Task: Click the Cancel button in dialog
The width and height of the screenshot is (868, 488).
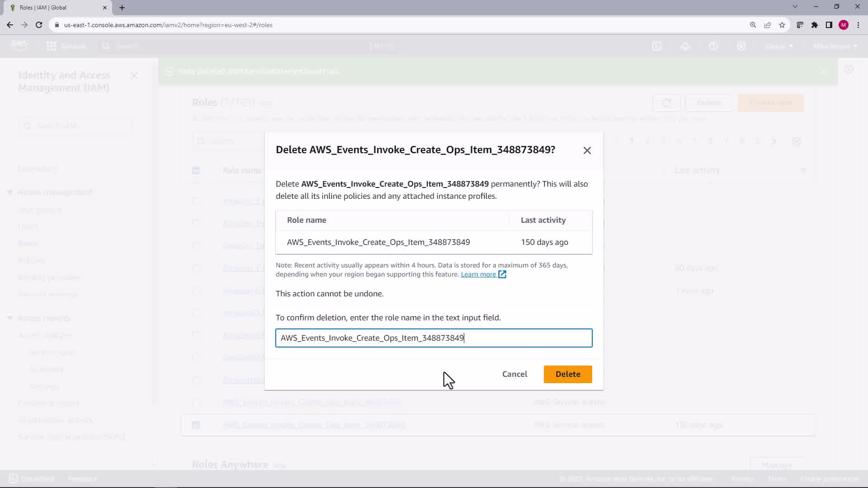Action: coord(514,374)
